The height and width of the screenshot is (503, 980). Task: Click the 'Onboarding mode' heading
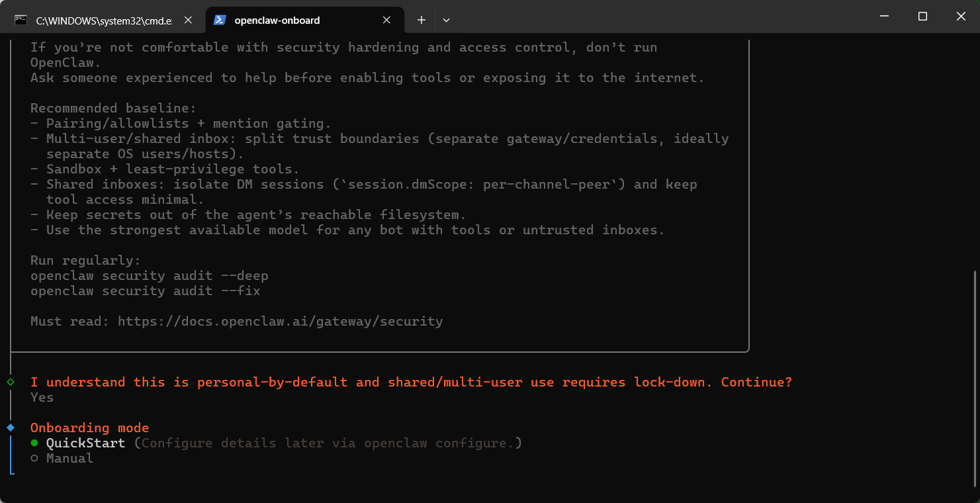tap(89, 428)
